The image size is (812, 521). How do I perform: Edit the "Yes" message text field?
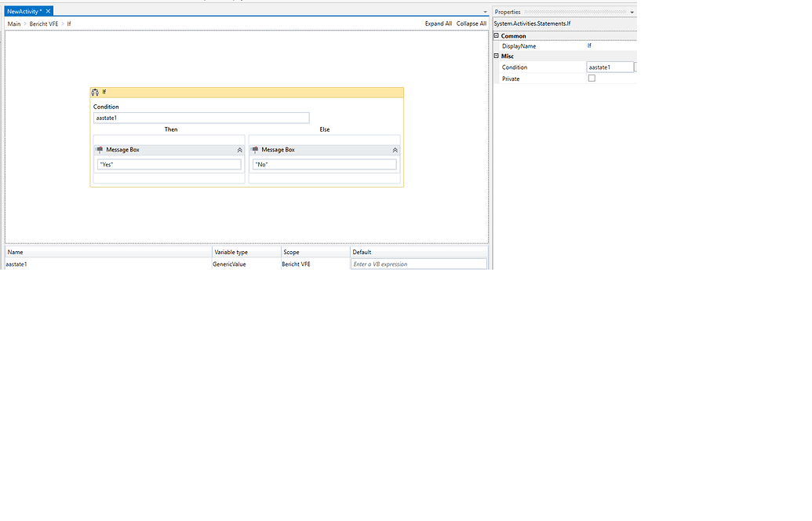point(169,163)
